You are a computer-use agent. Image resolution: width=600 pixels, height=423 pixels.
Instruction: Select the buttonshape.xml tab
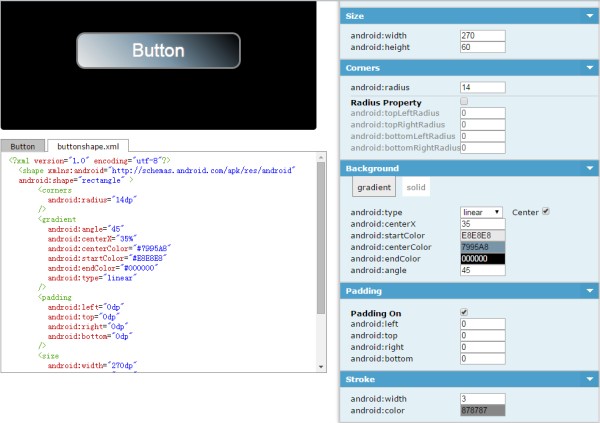(88, 146)
